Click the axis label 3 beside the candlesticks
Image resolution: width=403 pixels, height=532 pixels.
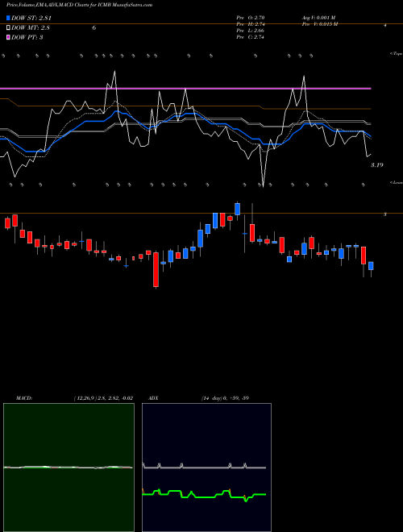pos(385,214)
